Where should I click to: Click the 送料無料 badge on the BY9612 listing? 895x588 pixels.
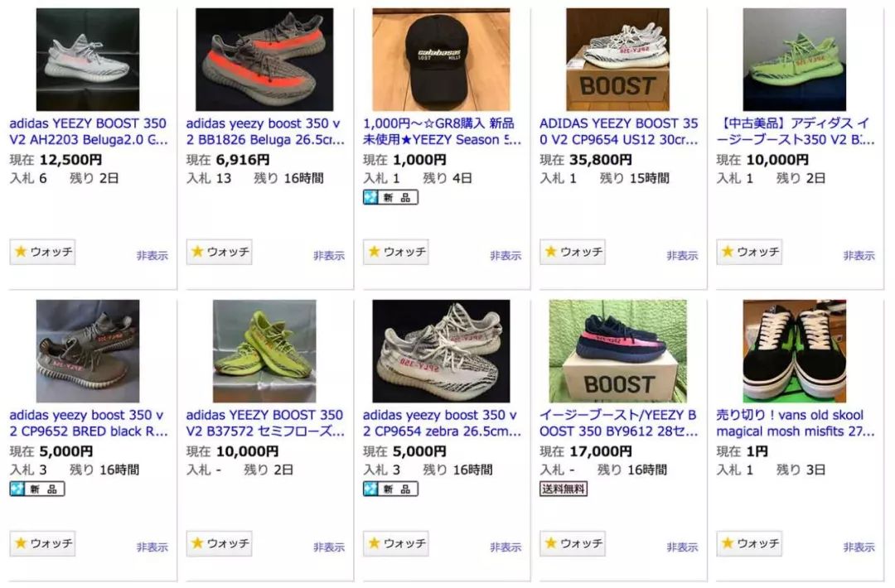[564, 489]
